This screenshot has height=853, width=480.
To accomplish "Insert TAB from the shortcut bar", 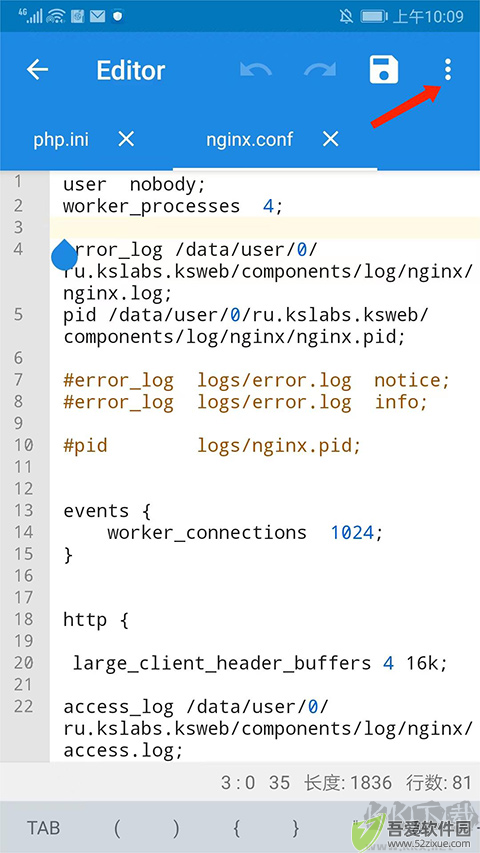I will click(x=44, y=828).
